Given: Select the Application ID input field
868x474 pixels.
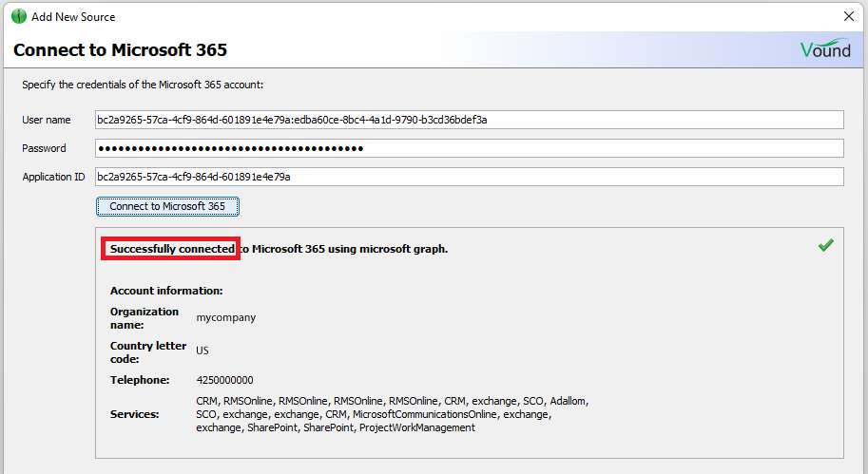Looking at the screenshot, I should coord(470,177).
